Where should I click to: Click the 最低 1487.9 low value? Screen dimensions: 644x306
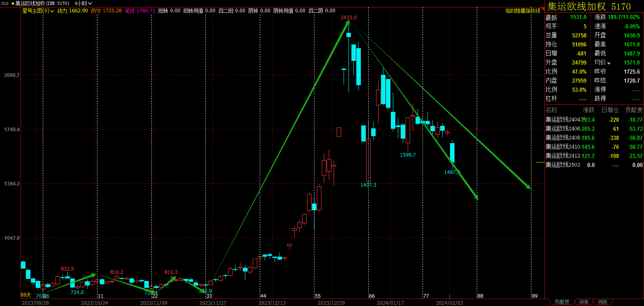632,53
